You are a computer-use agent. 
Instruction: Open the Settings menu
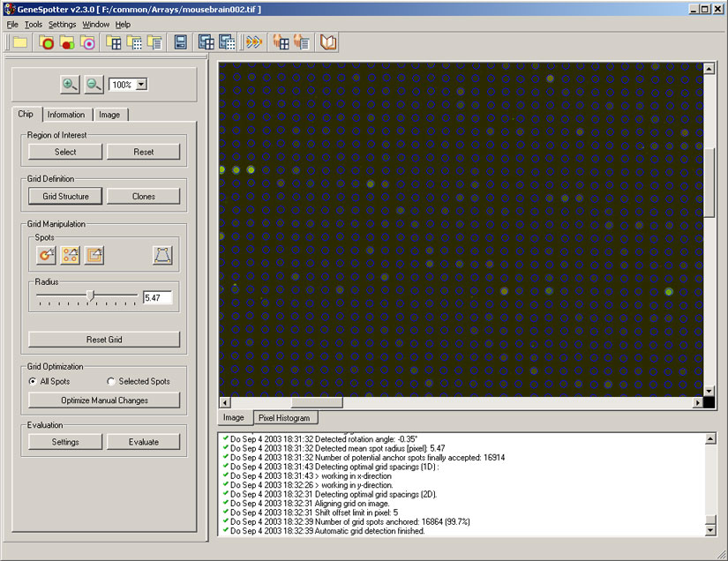click(x=62, y=24)
